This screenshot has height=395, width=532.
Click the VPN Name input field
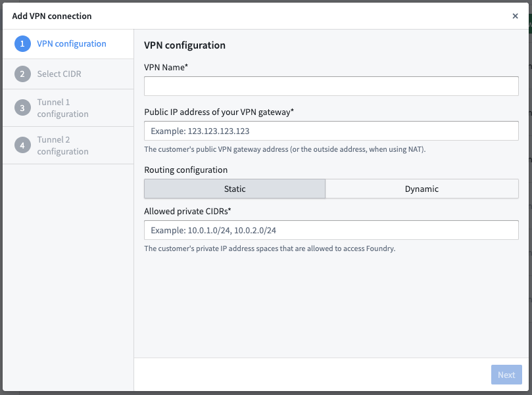click(331, 85)
